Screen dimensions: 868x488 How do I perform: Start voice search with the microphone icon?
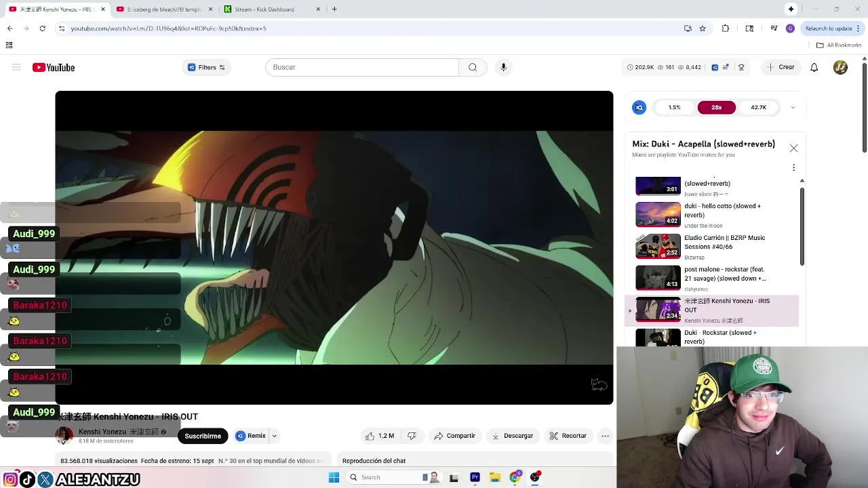point(503,67)
